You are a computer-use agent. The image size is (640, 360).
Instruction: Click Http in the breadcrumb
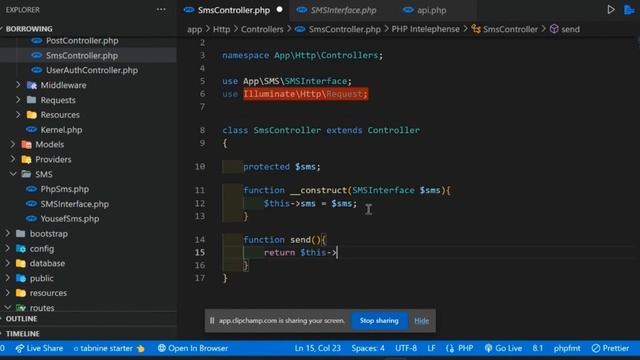222,29
